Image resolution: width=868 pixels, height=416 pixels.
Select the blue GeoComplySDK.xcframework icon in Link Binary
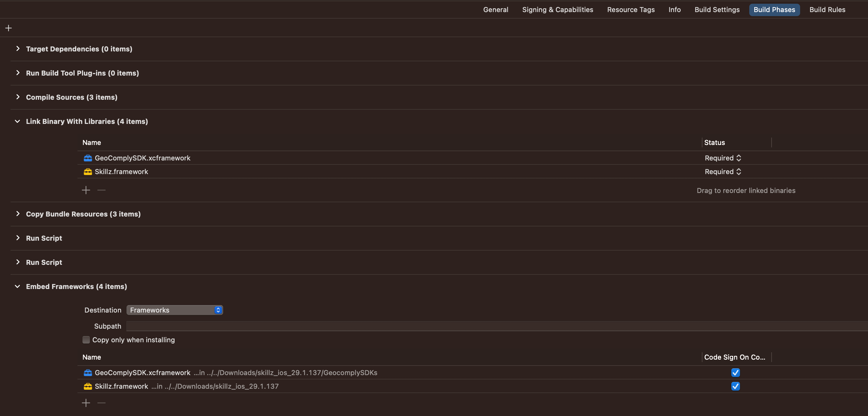click(x=88, y=158)
